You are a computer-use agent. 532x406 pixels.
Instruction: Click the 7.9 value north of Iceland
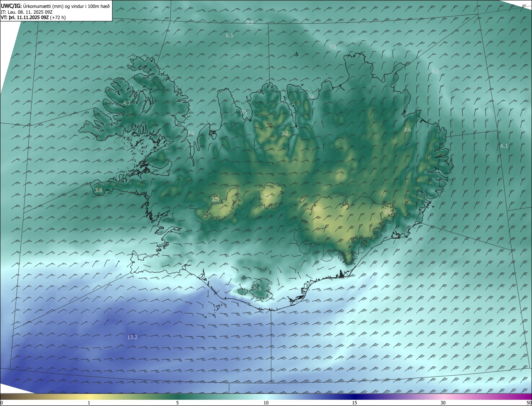point(332,47)
